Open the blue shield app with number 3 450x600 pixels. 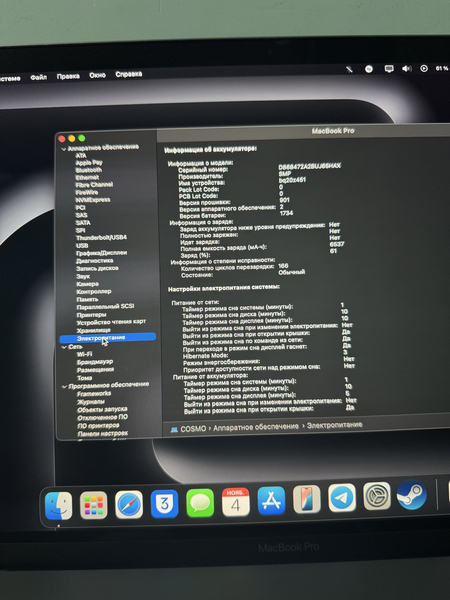tap(165, 504)
